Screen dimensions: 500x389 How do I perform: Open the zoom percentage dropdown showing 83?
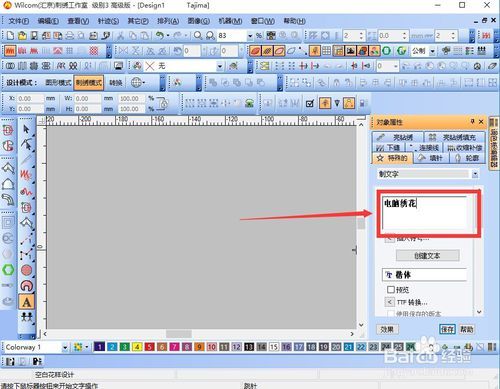point(250,35)
